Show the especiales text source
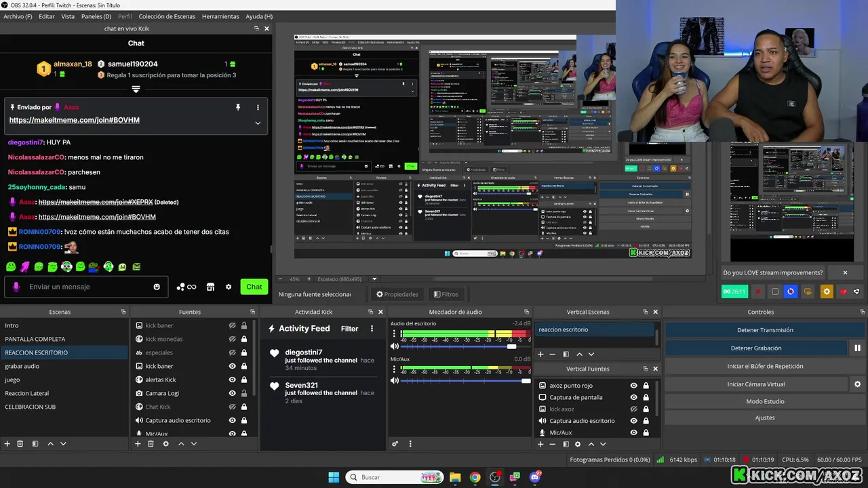 click(233, 352)
